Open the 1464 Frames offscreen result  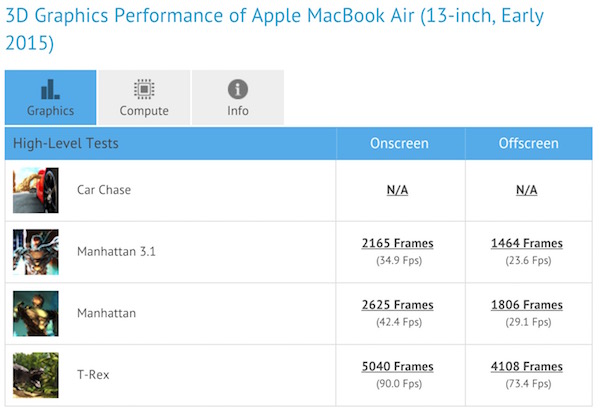[527, 243]
